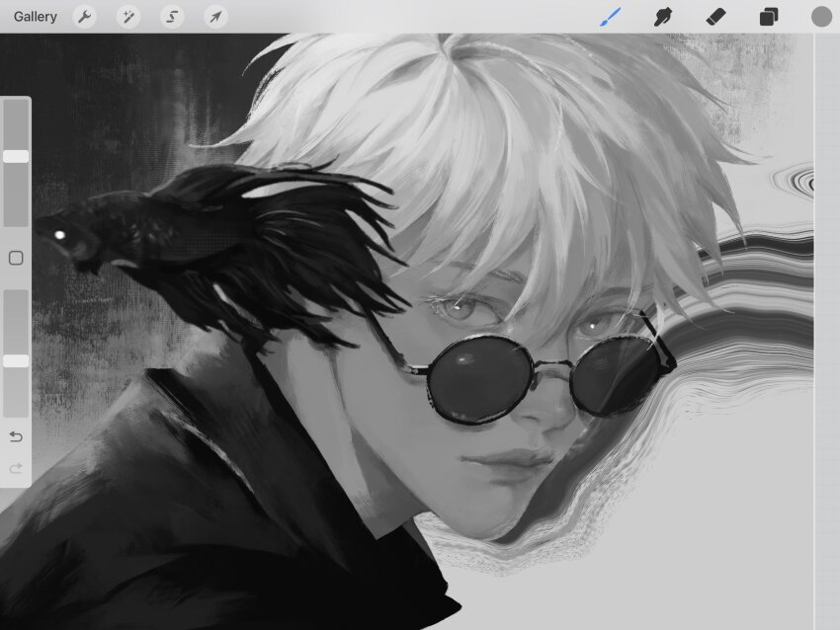Open the Adjustments magic wand menu
The width and height of the screenshot is (840, 630).
tap(128, 17)
